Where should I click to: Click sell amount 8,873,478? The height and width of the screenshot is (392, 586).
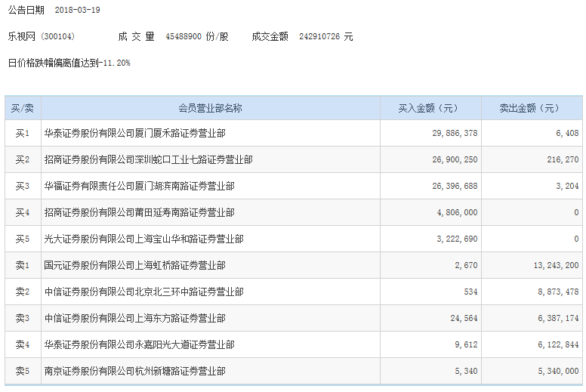(x=558, y=292)
